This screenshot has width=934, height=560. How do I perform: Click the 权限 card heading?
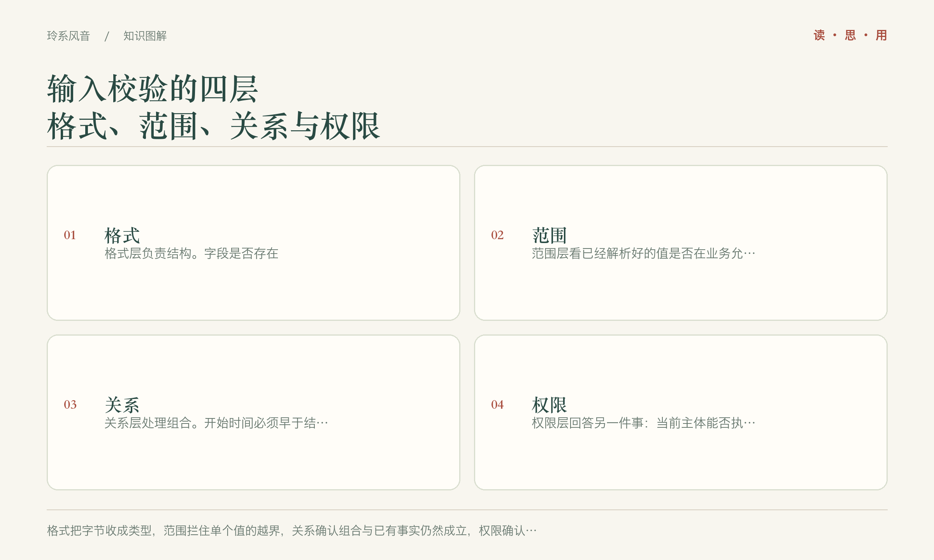[550, 405]
